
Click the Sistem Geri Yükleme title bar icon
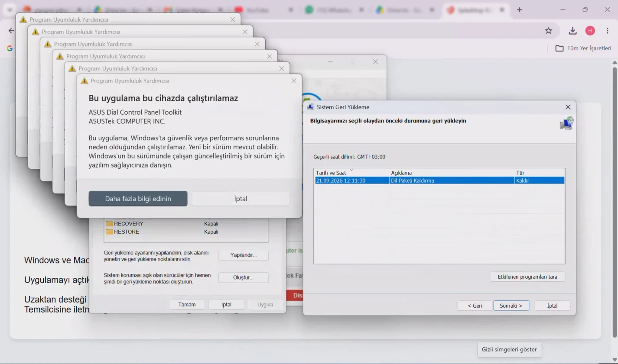coord(310,107)
